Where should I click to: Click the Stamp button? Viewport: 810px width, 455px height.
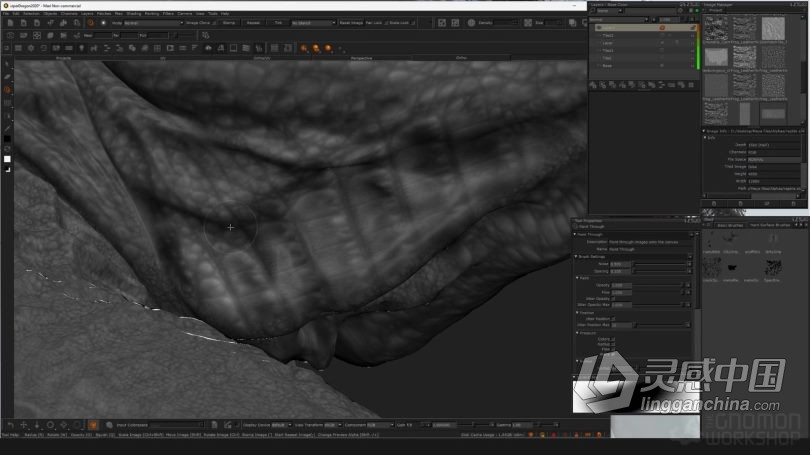229,23
